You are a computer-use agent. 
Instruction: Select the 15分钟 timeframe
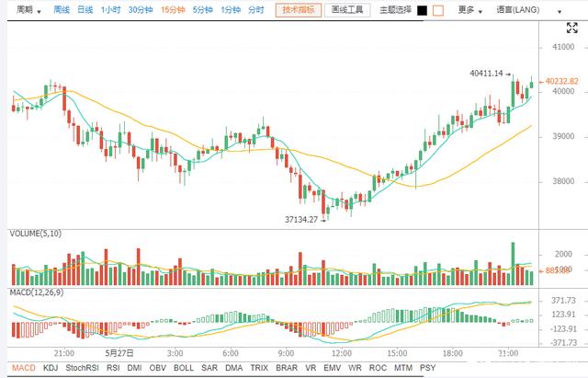tap(173, 10)
